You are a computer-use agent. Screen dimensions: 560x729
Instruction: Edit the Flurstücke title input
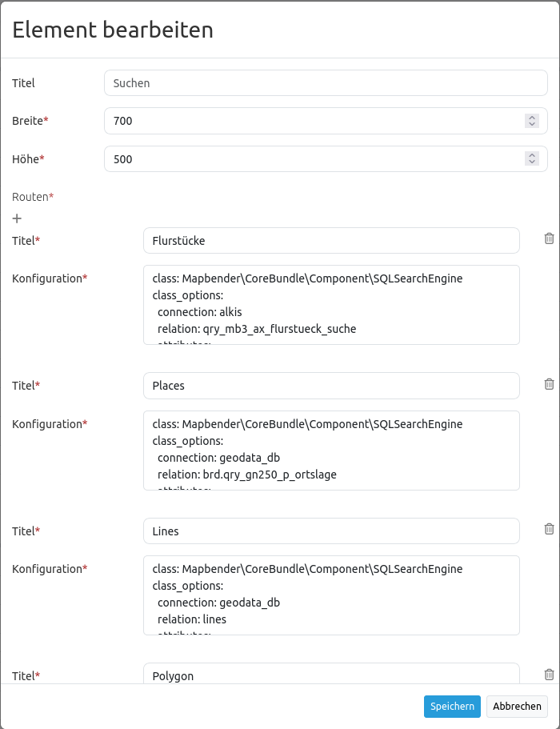point(331,241)
